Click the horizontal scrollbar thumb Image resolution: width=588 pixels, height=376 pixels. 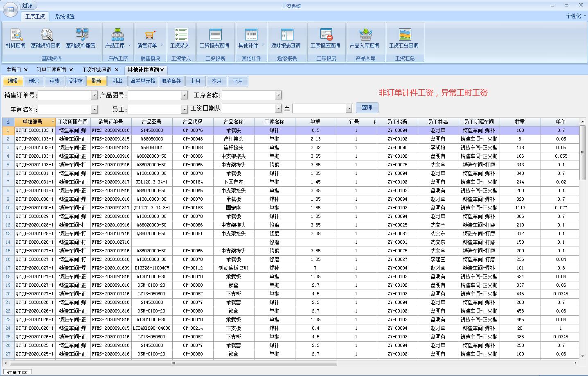(x=173, y=363)
